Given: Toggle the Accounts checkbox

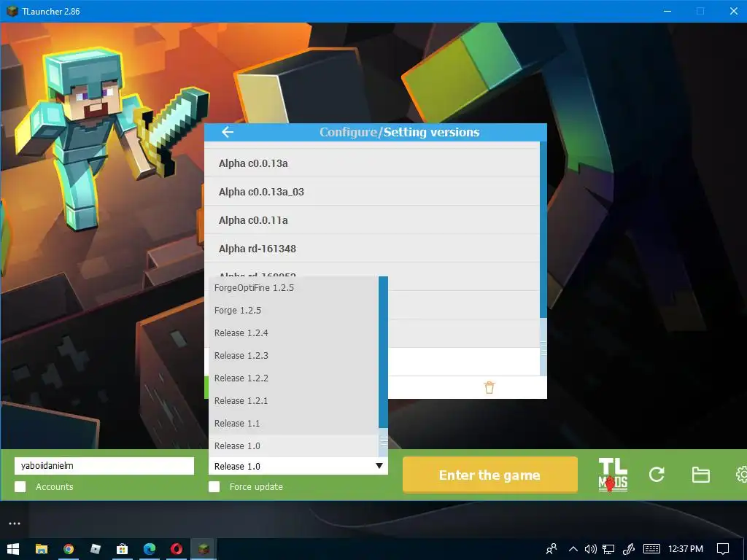Looking at the screenshot, I should pyautogui.click(x=20, y=486).
